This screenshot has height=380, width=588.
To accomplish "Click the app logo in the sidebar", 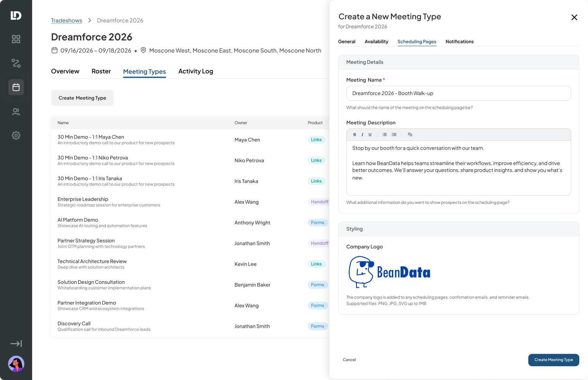I will (16, 15).
